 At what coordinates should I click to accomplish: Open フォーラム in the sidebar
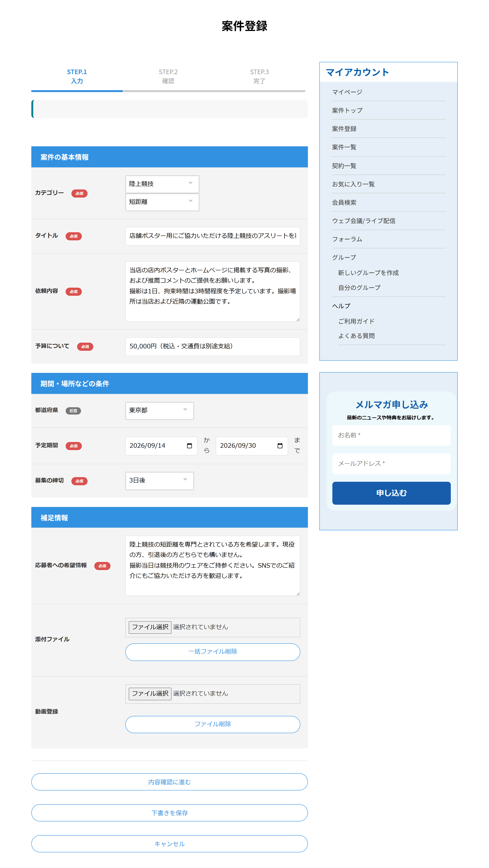tap(347, 239)
